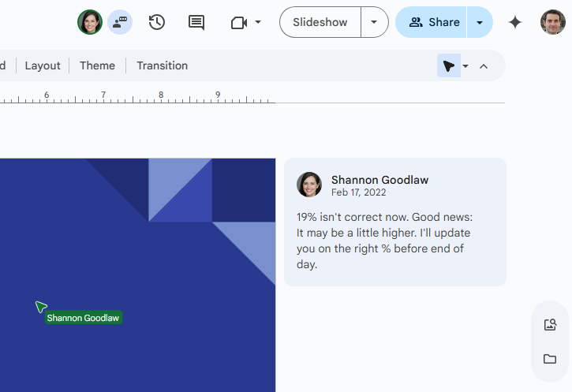Open the pointer mode dropdown arrow
Screen dimensions: 572x392
pos(465,66)
